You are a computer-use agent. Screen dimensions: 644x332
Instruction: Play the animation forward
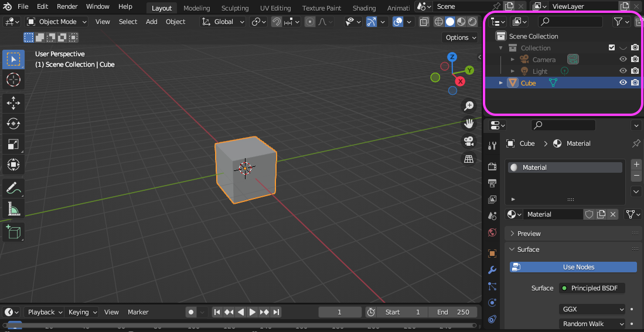[x=252, y=312]
